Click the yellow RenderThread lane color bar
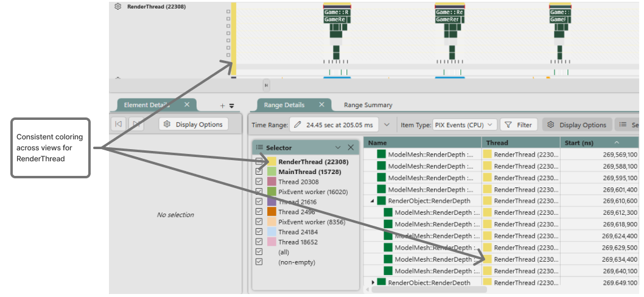The width and height of the screenshot is (644, 297). (233, 39)
